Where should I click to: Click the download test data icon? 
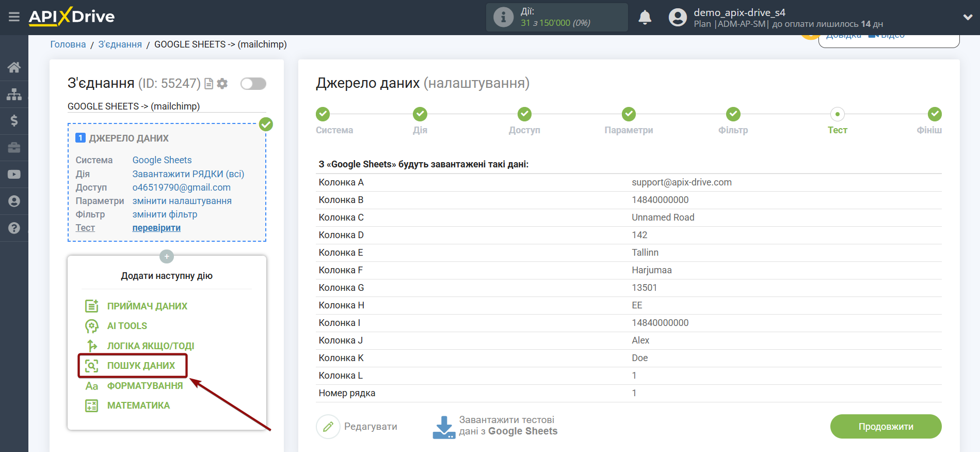(444, 427)
